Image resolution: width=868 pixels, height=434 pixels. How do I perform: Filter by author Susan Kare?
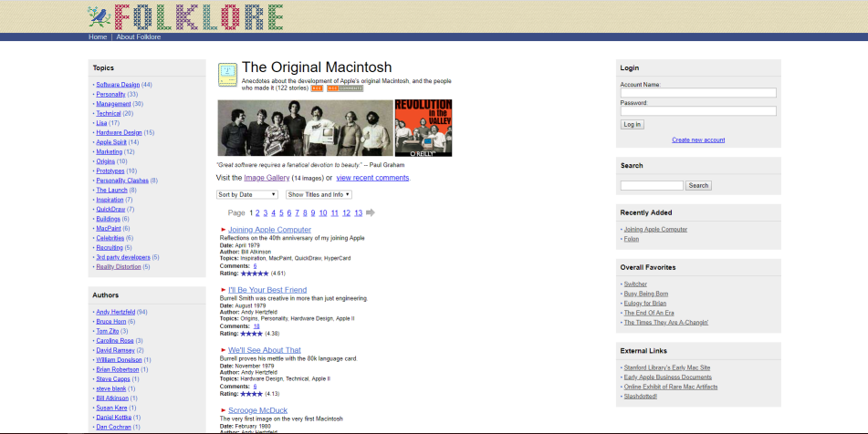(x=112, y=408)
